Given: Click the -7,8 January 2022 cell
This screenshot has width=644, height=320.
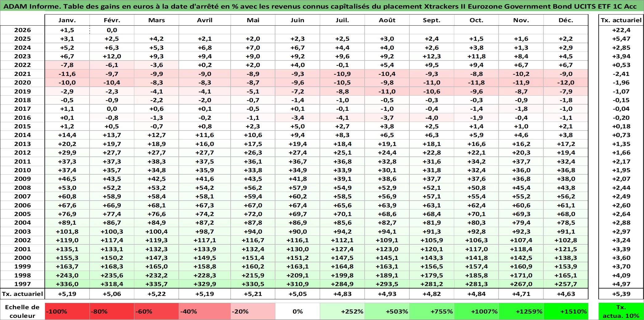Looking at the screenshot, I should coord(67,65).
